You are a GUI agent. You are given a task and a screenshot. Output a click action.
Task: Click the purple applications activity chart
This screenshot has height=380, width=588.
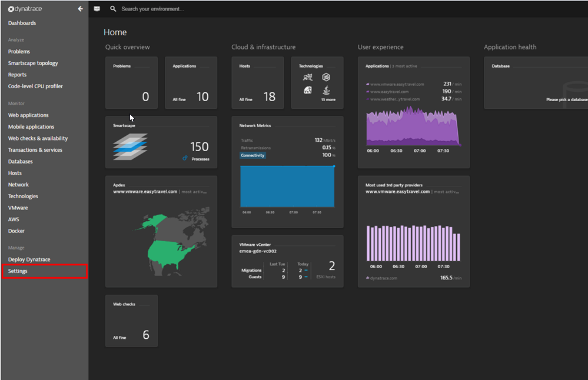tap(414, 126)
